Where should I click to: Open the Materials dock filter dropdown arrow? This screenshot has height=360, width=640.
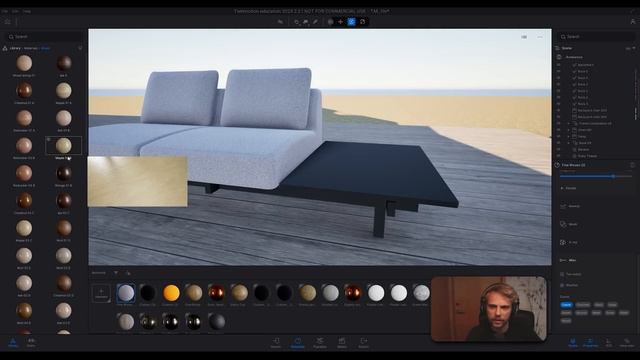tap(116, 273)
